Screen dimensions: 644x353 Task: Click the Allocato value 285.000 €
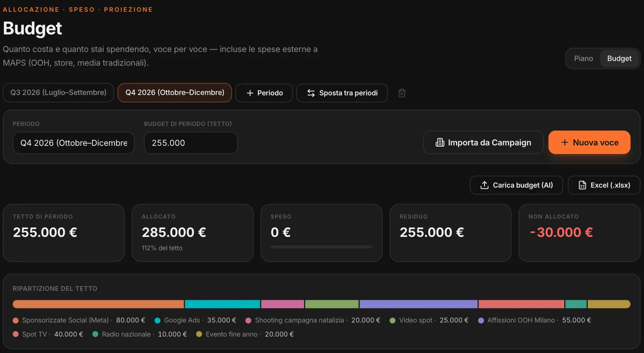click(174, 232)
